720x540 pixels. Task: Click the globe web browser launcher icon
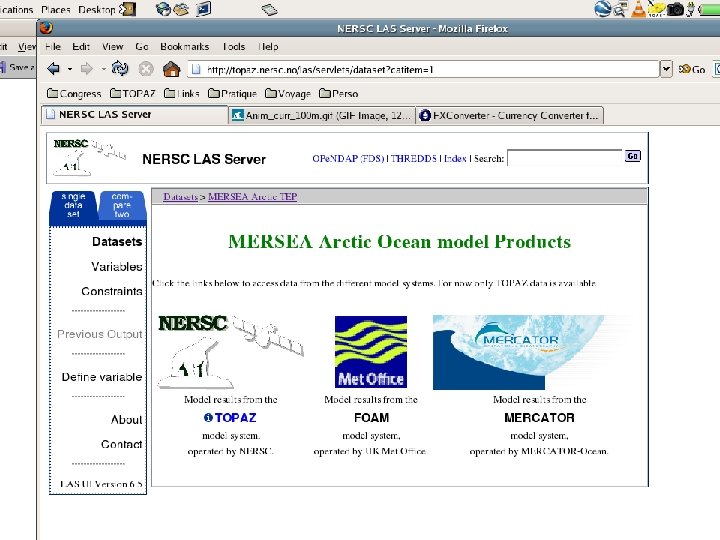click(x=163, y=9)
